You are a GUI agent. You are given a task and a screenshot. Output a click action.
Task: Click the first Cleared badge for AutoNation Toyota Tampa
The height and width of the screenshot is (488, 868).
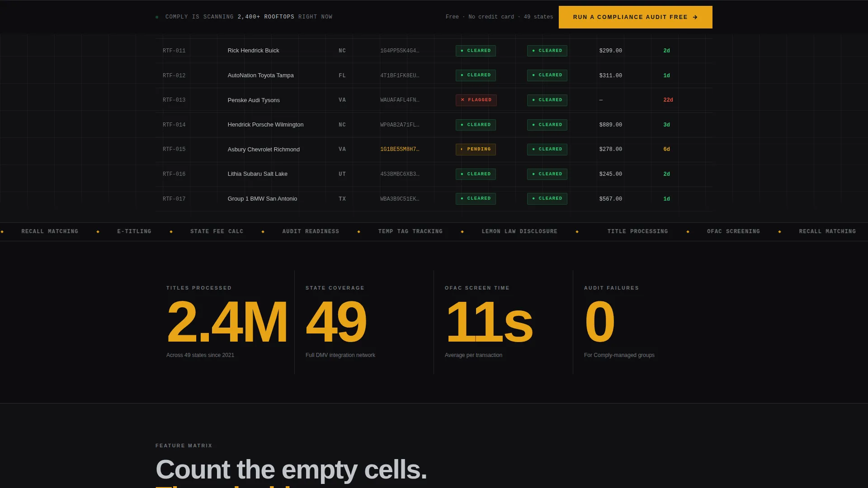(x=476, y=75)
